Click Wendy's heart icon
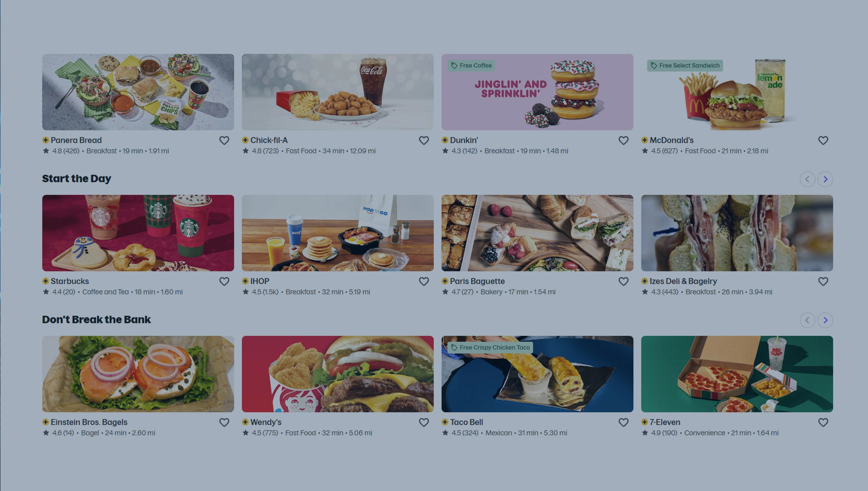The height and width of the screenshot is (491, 868). [424, 422]
